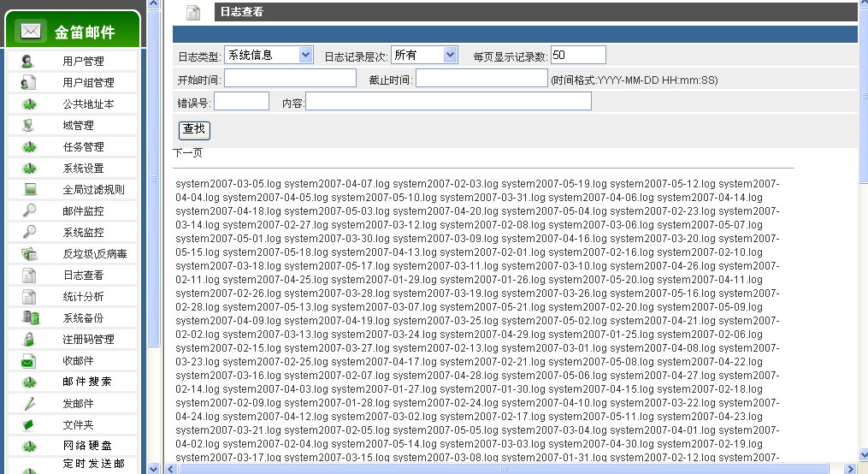Click the user group management icon
Viewport: 868px width, 474px height.
click(x=28, y=83)
